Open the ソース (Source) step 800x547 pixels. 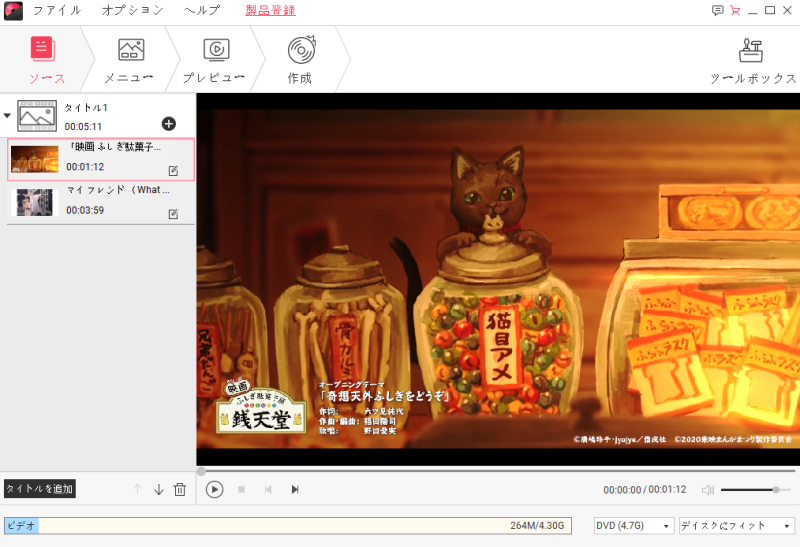[47, 59]
